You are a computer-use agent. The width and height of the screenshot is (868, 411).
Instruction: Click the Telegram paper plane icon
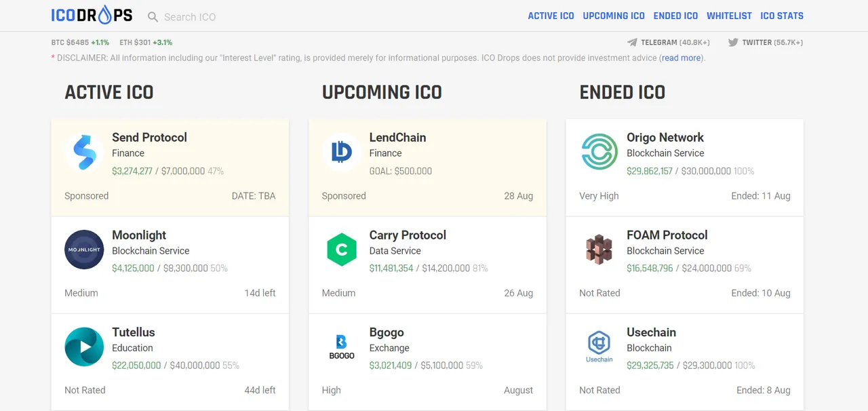[632, 42]
